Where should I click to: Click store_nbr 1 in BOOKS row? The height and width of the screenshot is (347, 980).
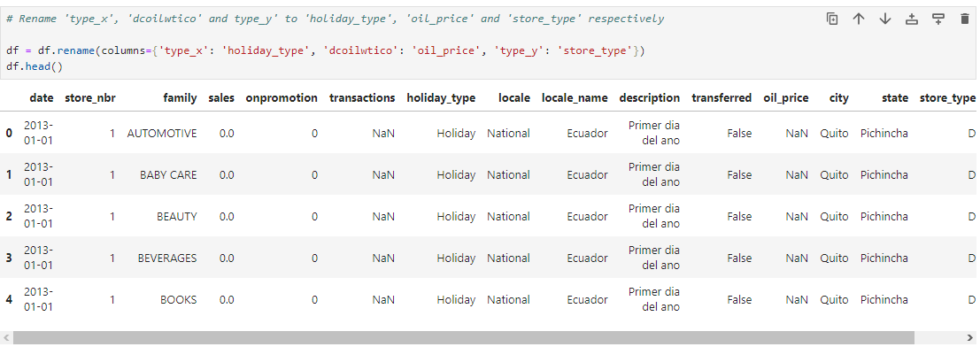[x=112, y=299]
